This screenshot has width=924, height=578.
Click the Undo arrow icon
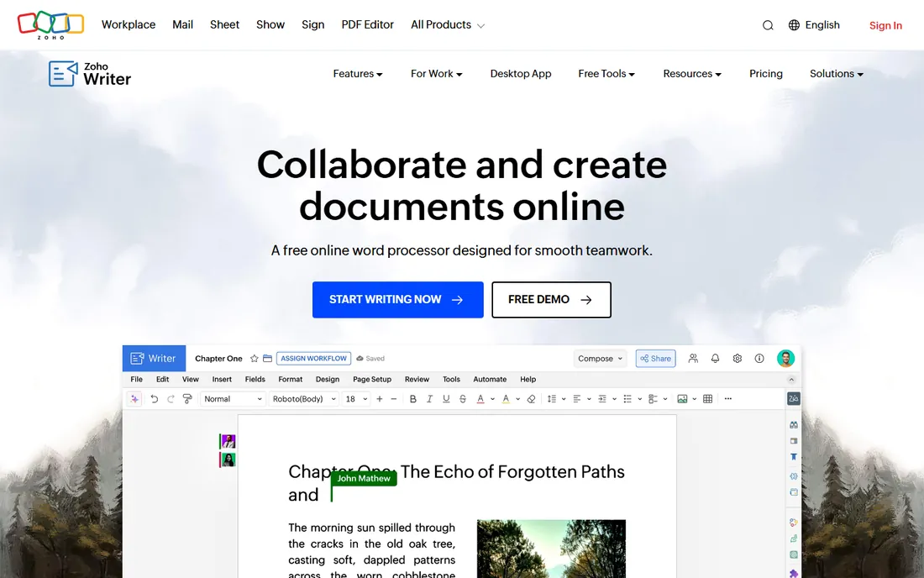pyautogui.click(x=154, y=399)
